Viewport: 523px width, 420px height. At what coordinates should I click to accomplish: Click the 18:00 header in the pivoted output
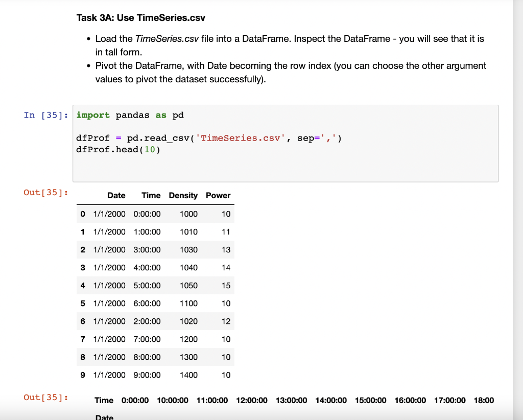[484, 401]
